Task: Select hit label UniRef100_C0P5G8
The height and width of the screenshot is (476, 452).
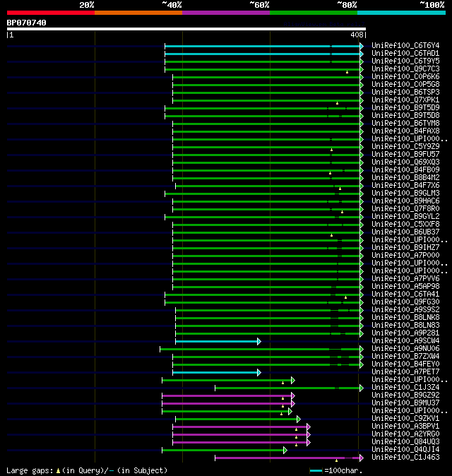Action: pos(405,84)
